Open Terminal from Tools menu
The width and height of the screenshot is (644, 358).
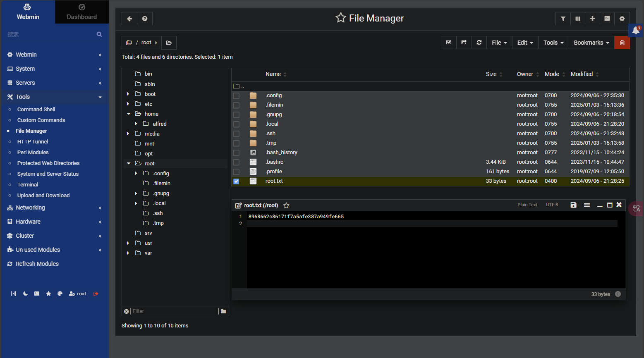pos(28,185)
